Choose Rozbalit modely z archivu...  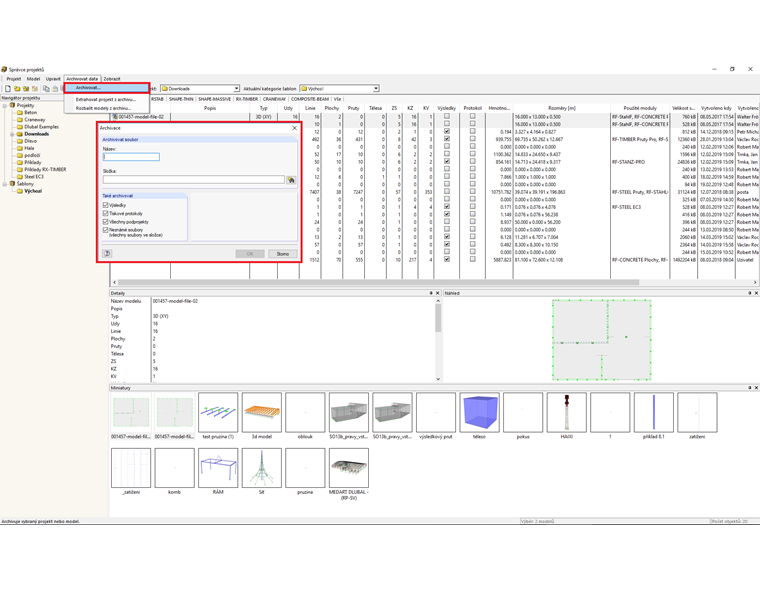[104, 108]
